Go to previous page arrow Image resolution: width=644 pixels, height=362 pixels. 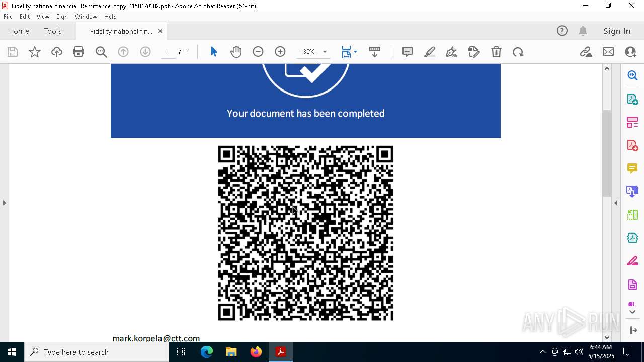123,52
